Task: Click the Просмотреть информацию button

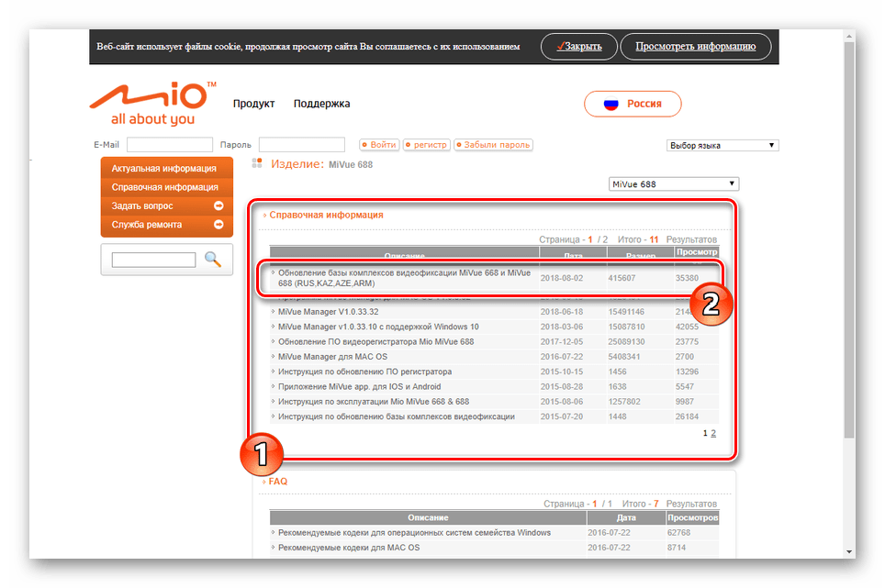Action: click(695, 46)
